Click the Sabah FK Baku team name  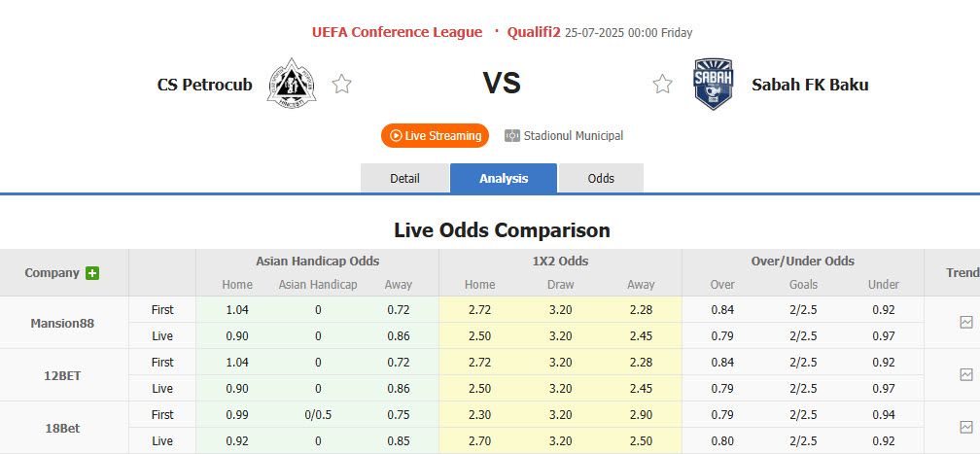pos(810,85)
